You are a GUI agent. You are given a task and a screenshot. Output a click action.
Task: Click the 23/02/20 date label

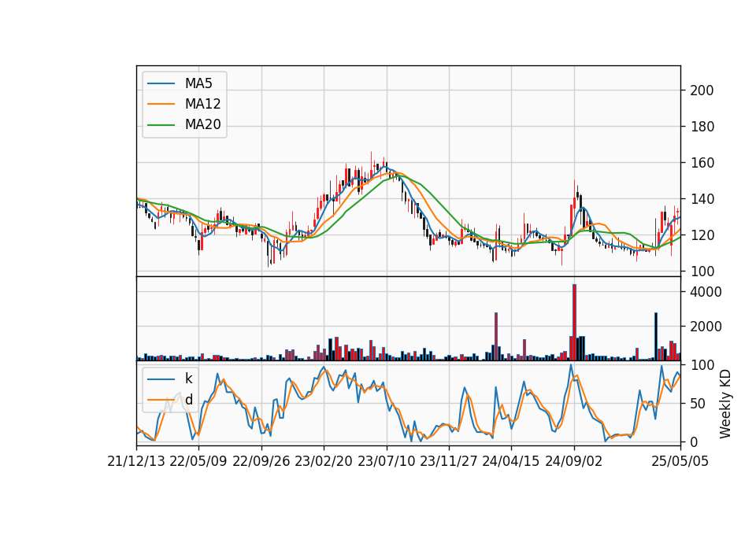[324, 462]
